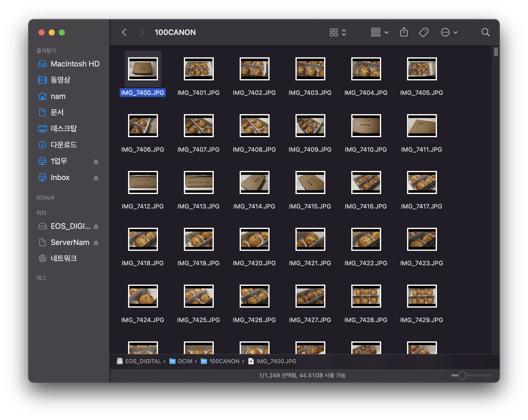Go back with the left chevron button
Viewport: 528px width, 420px height.
(124, 32)
